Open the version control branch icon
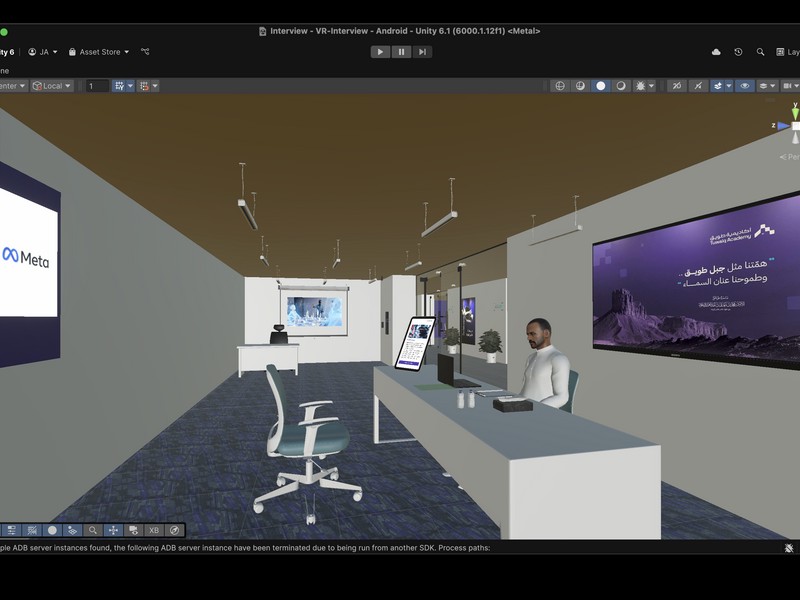800x600 pixels. click(x=145, y=52)
